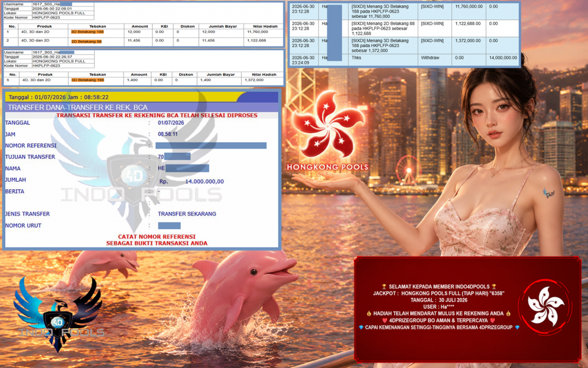Click the JENIS TRANSFER label
Viewport: 588px width, 368px height.
click(28, 214)
